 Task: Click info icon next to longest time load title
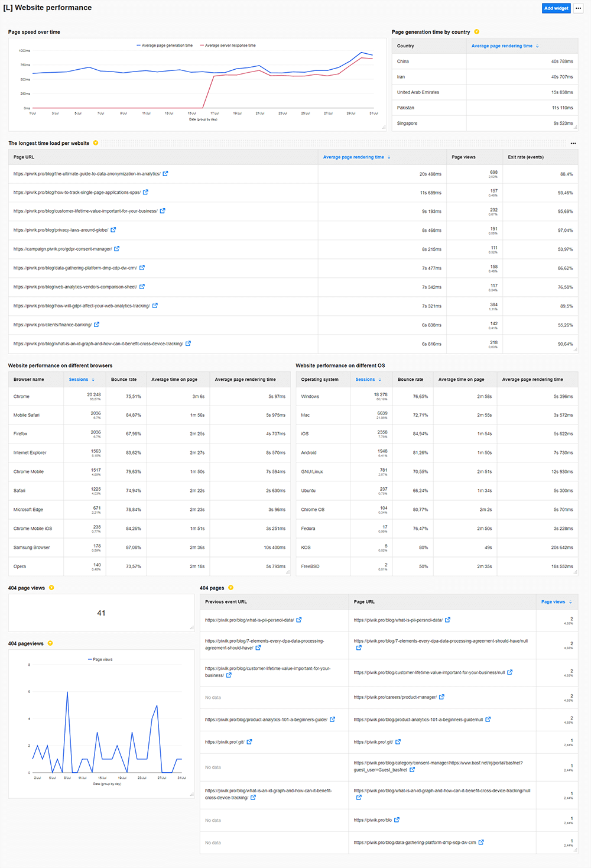pos(96,143)
